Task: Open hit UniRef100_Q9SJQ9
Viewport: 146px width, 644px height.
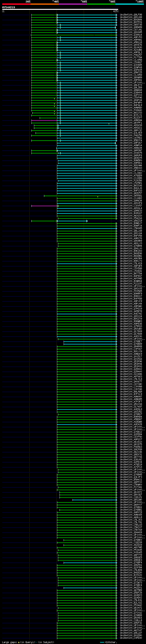Action: click(131, 17)
